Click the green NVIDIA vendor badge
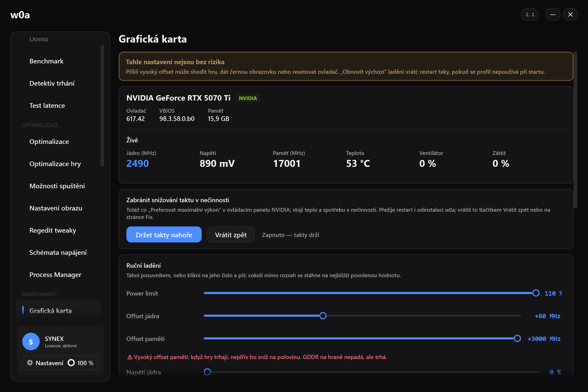This screenshot has height=392, width=588. click(x=248, y=98)
